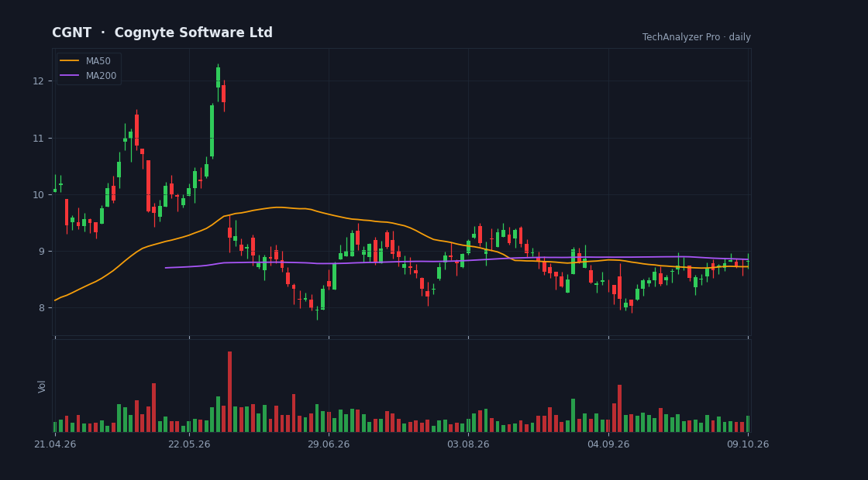This screenshot has height=480, width=868.
Task: Click the 21.04.26 date axis label
Action: [55, 444]
